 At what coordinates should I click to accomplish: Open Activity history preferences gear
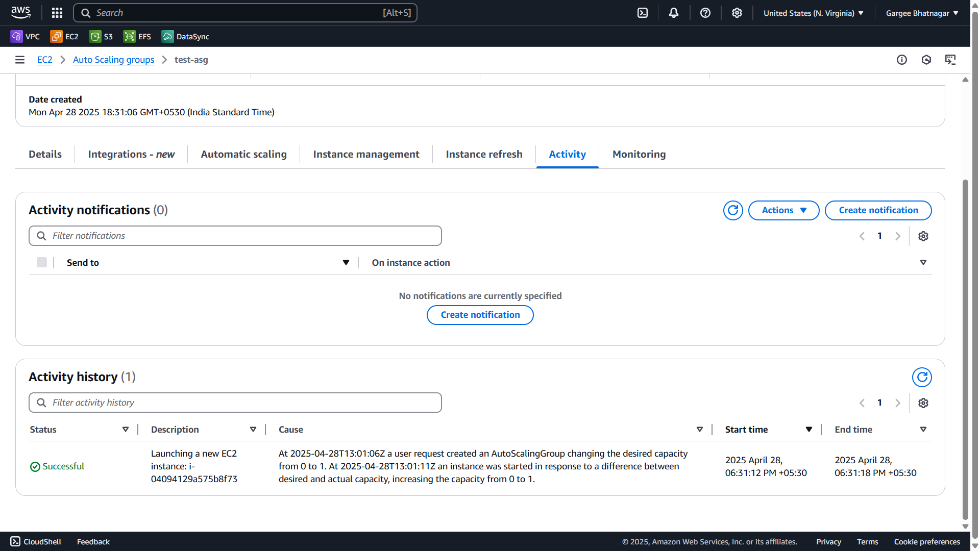(x=923, y=403)
